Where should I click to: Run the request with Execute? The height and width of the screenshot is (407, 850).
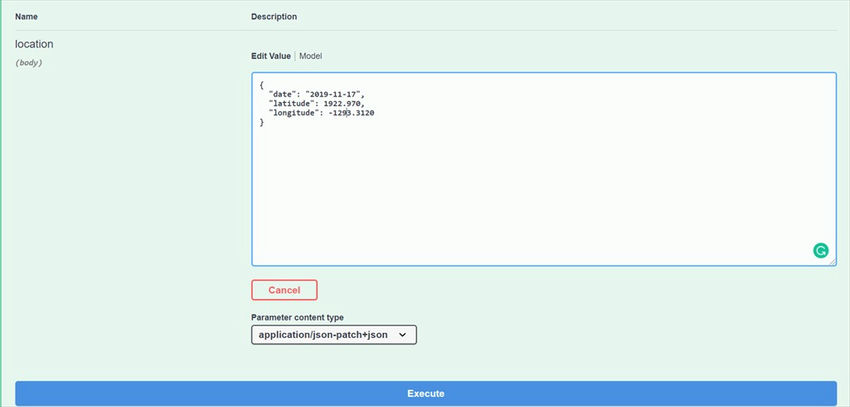tap(425, 393)
